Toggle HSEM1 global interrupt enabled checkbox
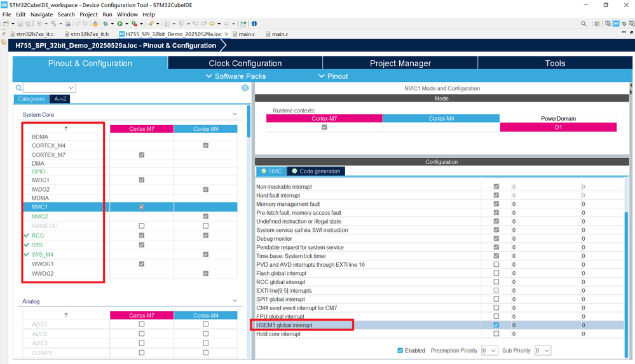Screen dimensions: 635x364 click(496, 325)
